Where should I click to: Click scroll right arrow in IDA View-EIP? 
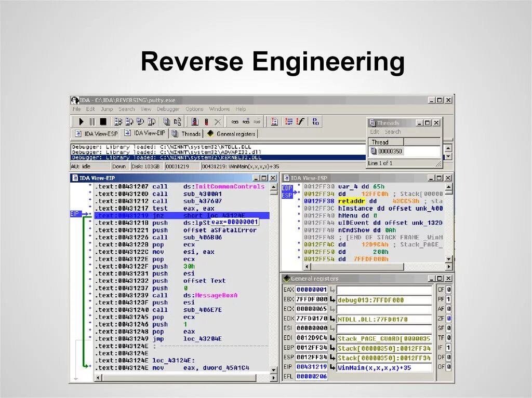tap(273, 378)
